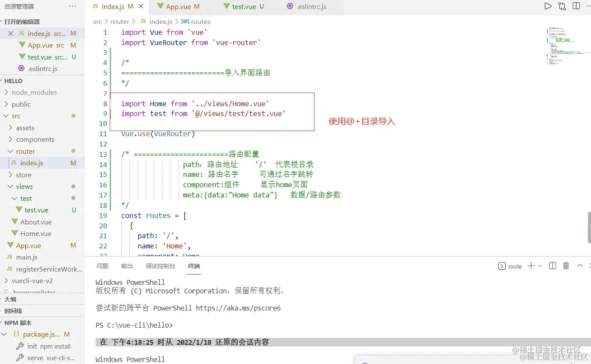Maximize panel with up chevron
Viewport: 591px width, 364px height.
[x=580, y=266]
